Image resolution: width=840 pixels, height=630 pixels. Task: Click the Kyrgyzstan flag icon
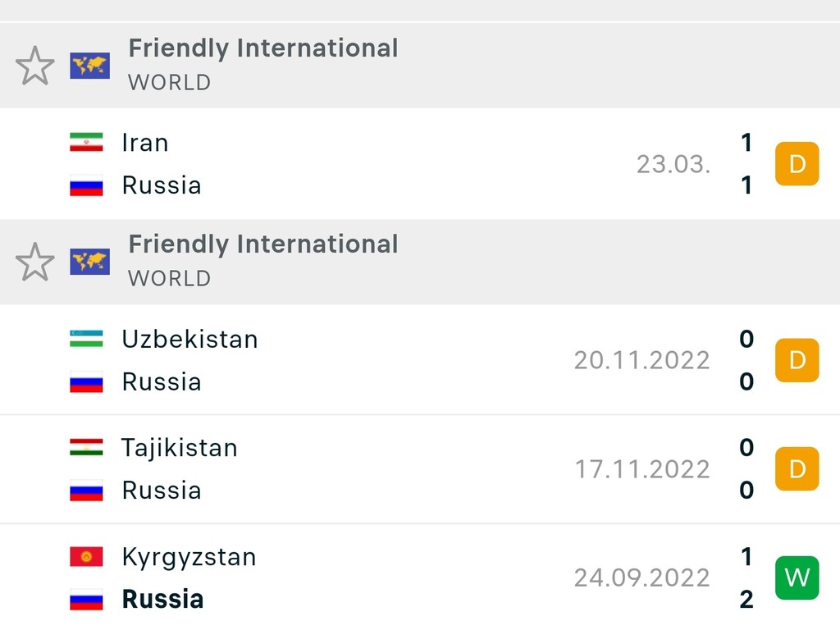pyautogui.click(x=86, y=557)
